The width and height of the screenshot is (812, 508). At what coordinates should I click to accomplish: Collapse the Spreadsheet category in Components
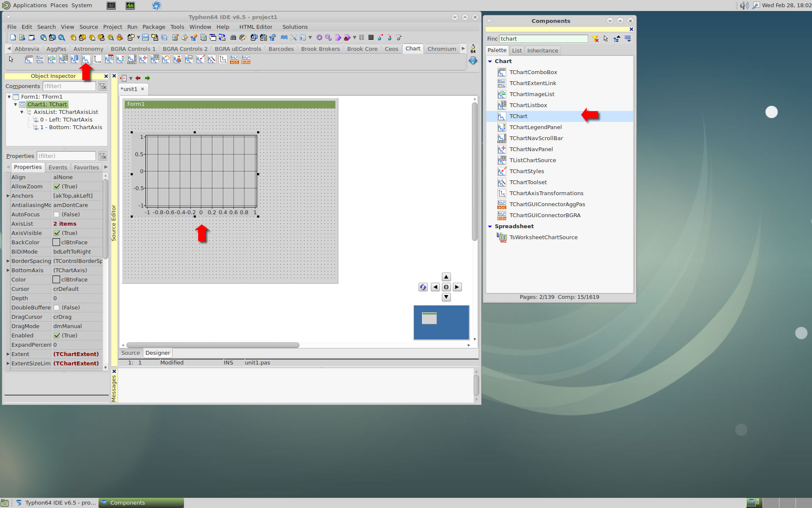[490, 226]
